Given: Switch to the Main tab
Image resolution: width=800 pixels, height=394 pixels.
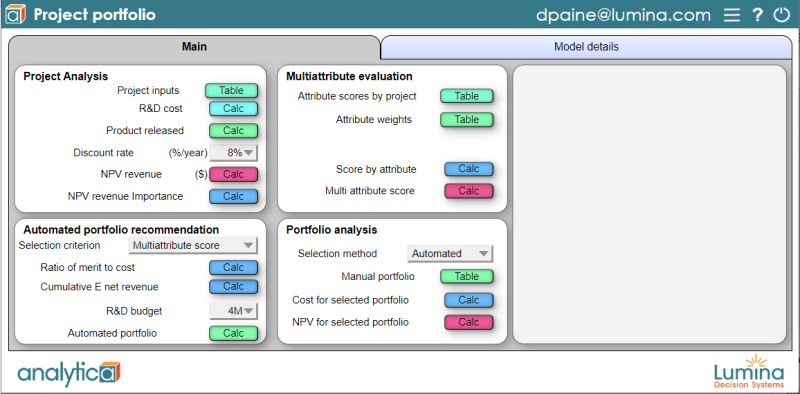Looking at the screenshot, I should (x=194, y=47).
